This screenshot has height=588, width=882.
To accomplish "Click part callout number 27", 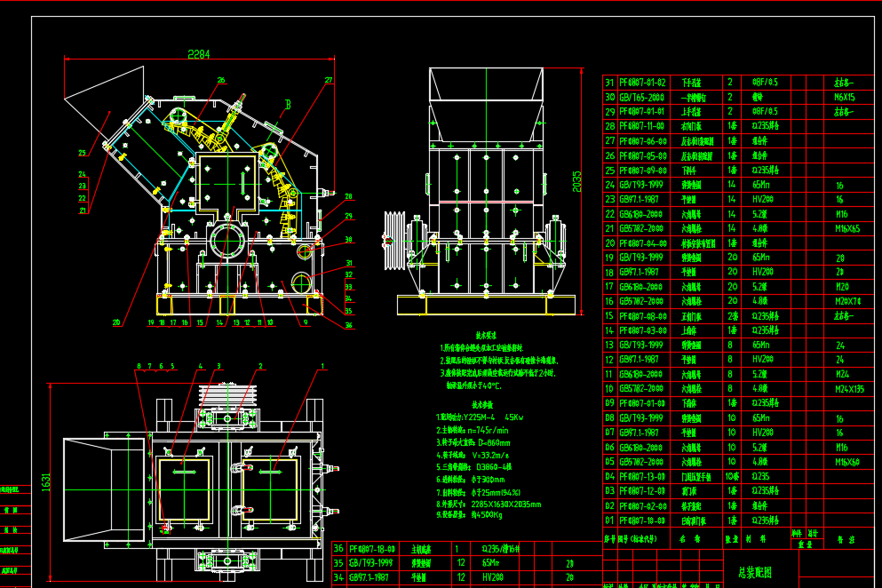I will point(329,80).
